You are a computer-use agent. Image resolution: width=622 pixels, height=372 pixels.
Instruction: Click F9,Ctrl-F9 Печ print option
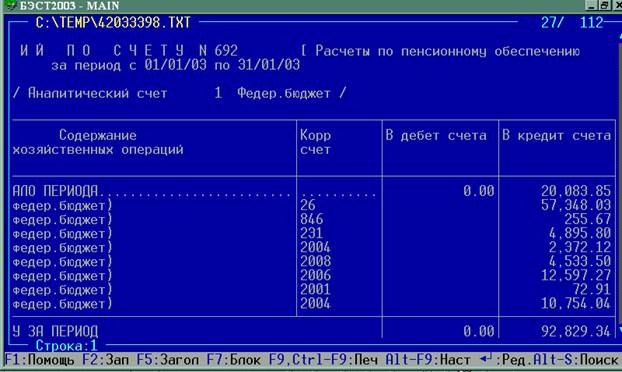[323, 360]
